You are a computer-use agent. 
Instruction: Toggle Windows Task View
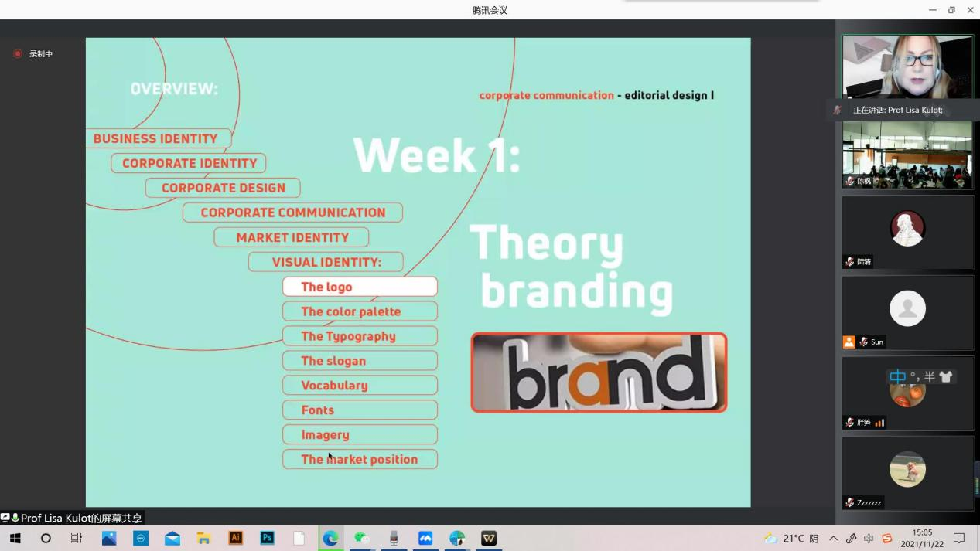coord(77,538)
